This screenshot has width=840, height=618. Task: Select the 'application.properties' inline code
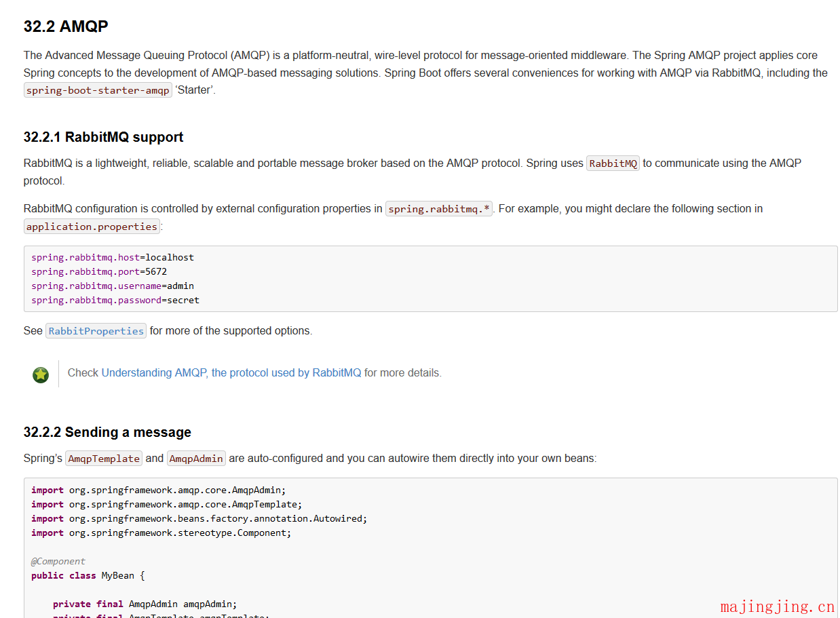click(x=92, y=227)
